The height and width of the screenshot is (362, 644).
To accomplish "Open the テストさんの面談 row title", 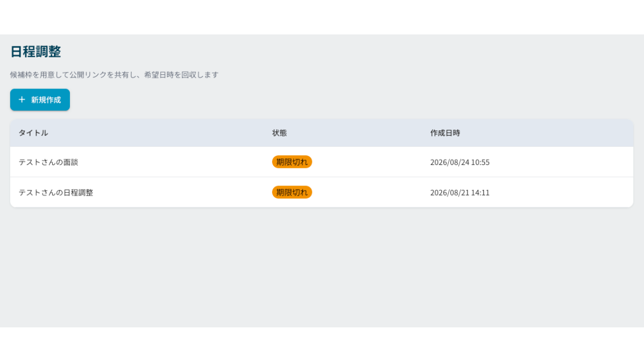I will (48, 162).
